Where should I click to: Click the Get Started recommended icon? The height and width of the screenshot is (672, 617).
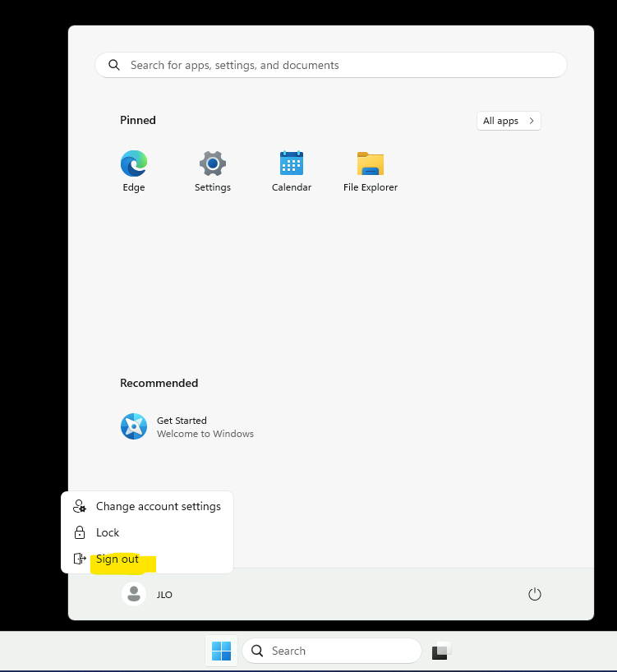134,426
